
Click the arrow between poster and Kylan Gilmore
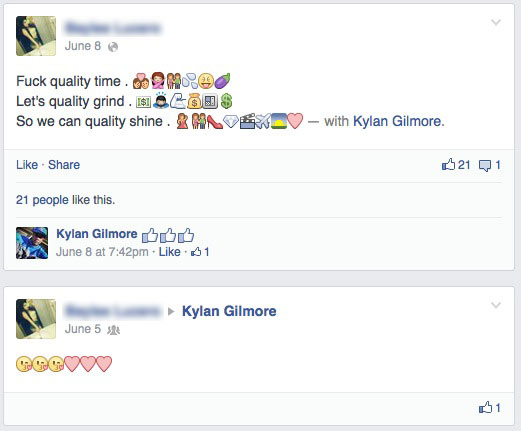[x=171, y=312]
